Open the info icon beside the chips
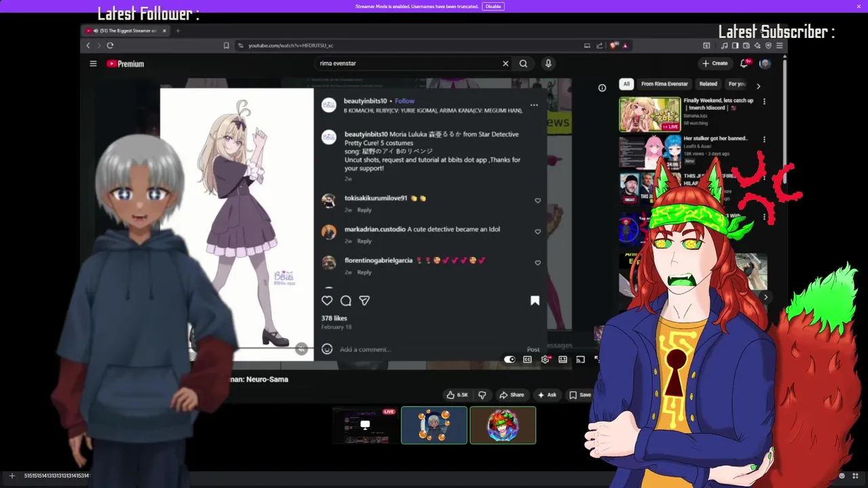 tap(602, 87)
